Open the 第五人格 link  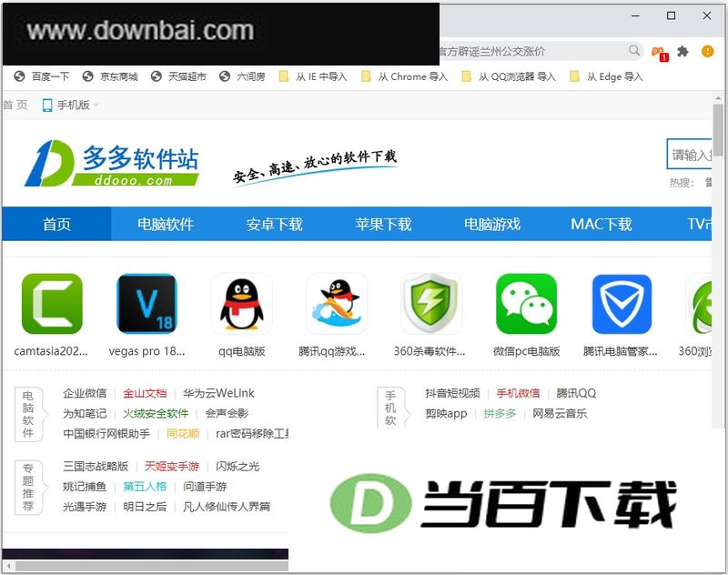tap(145, 487)
